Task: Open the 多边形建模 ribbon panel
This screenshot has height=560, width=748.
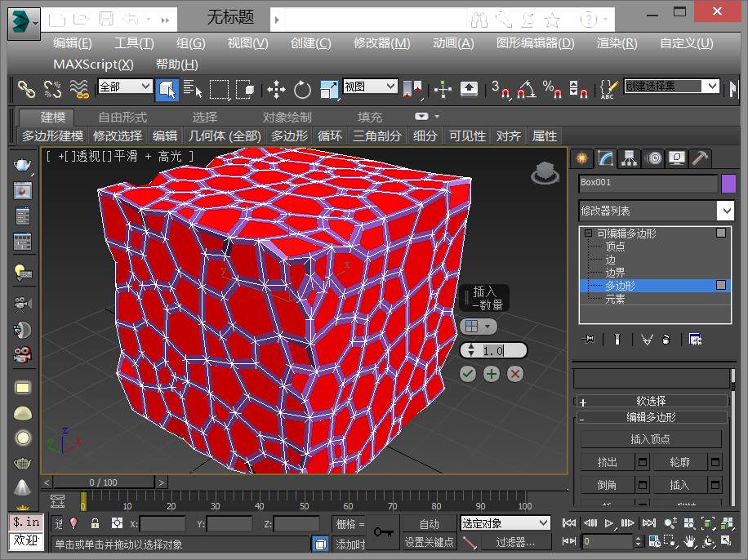Action: pos(52,136)
